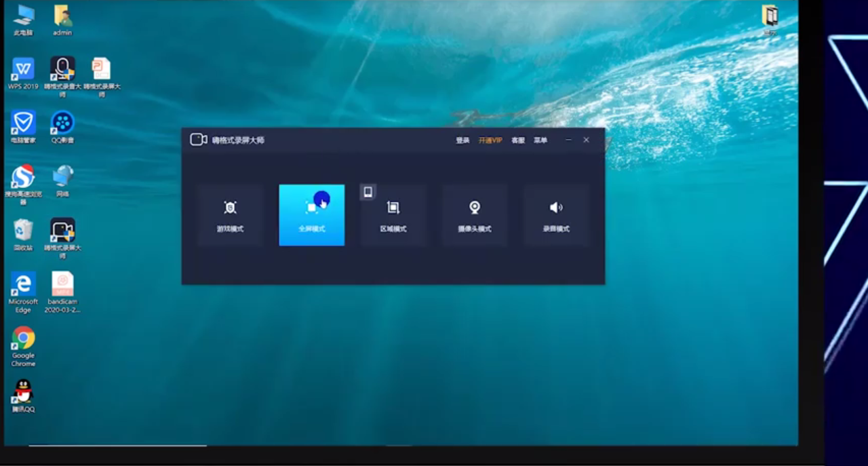The width and height of the screenshot is (868, 466).
Task: Click the camcorder logo in recorder title bar
Action: point(198,140)
